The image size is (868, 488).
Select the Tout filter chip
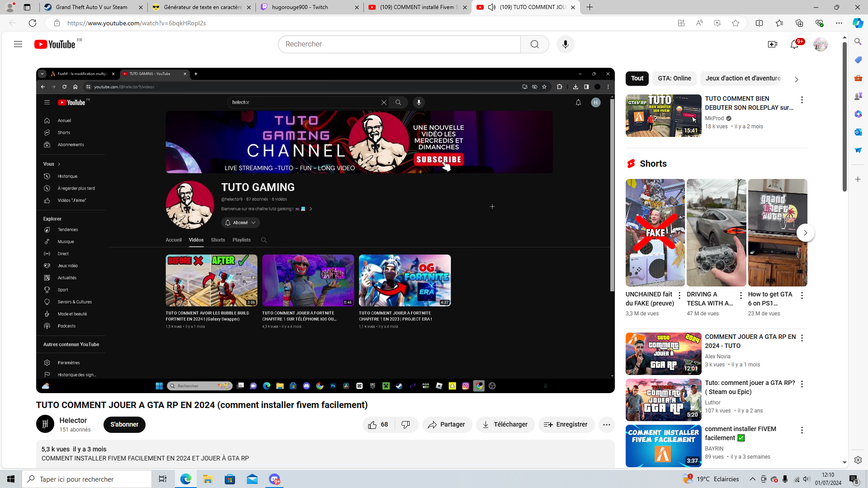637,78
